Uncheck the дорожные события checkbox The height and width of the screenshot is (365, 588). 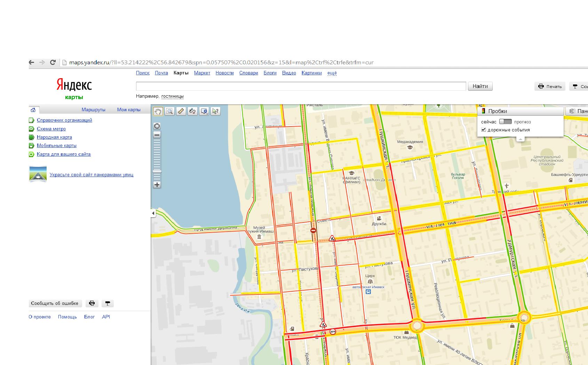(483, 130)
